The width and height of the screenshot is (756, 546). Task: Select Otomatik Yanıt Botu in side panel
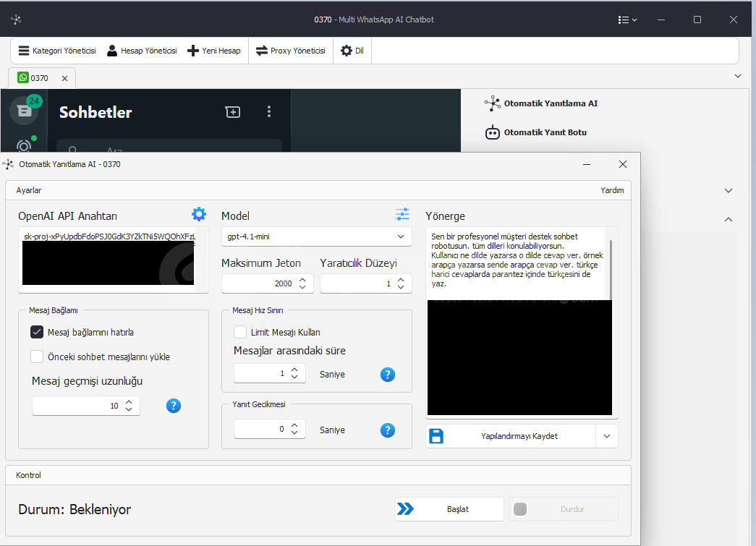pos(535,132)
